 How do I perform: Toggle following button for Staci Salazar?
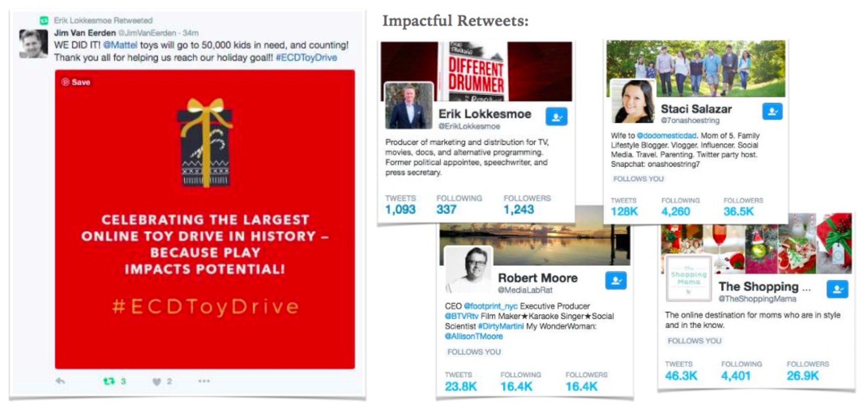click(x=772, y=111)
